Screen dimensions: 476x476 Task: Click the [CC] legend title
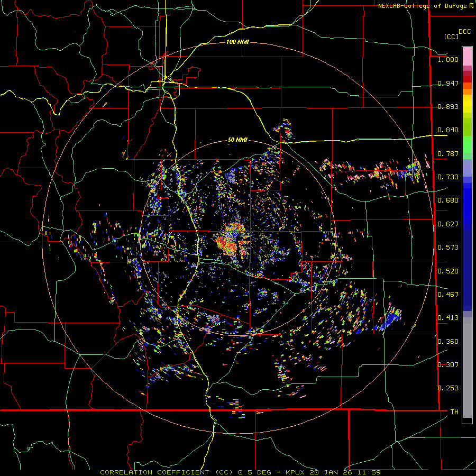click(451, 36)
